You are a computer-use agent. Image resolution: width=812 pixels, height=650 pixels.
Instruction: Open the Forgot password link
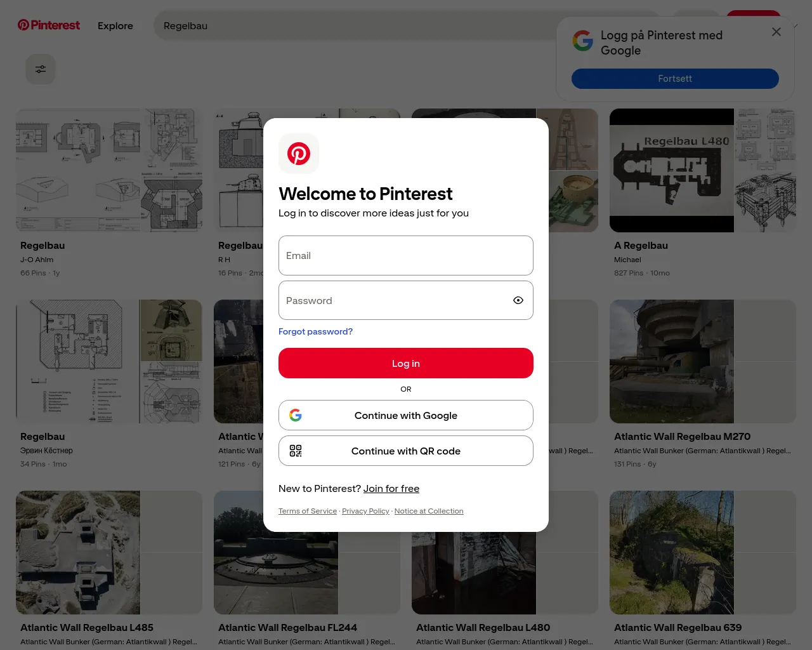pos(315,331)
